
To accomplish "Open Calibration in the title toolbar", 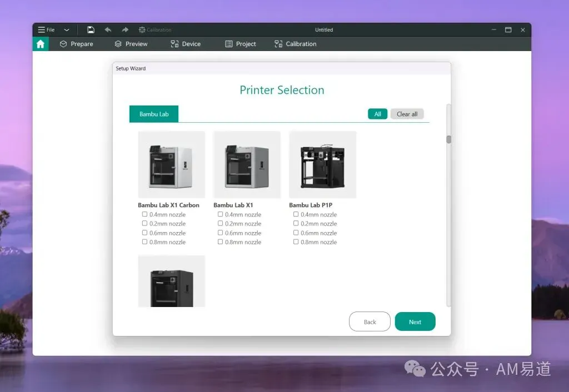I will 155,30.
